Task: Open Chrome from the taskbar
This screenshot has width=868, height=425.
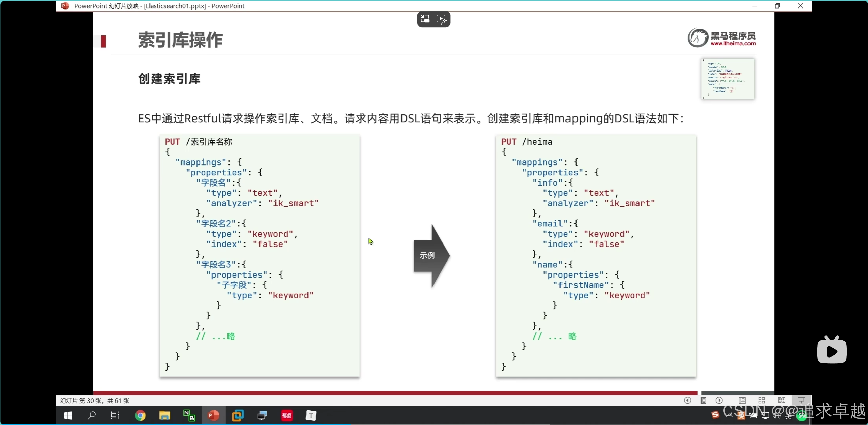Action: click(x=140, y=415)
